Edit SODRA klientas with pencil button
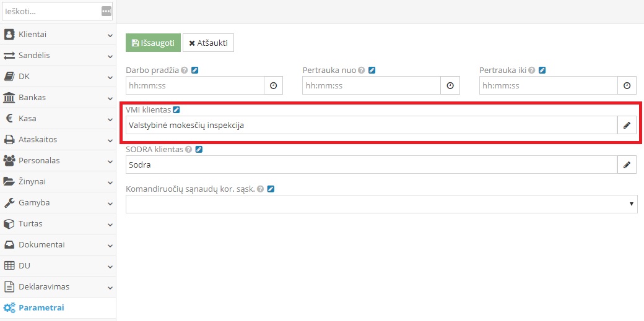The image size is (644, 321). point(627,165)
